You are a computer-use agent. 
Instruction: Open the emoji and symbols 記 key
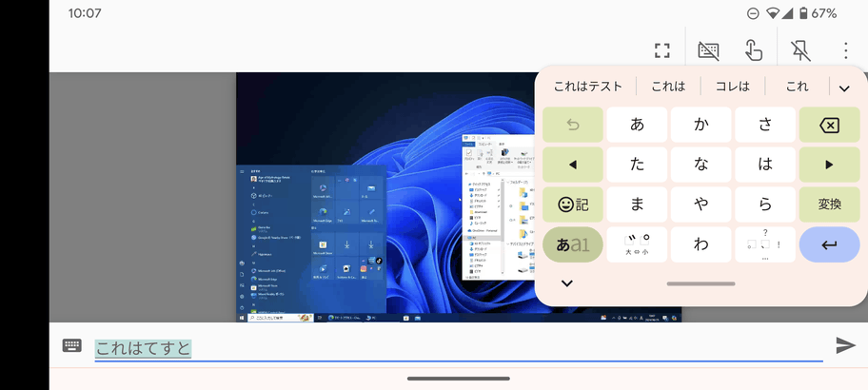coord(573,205)
